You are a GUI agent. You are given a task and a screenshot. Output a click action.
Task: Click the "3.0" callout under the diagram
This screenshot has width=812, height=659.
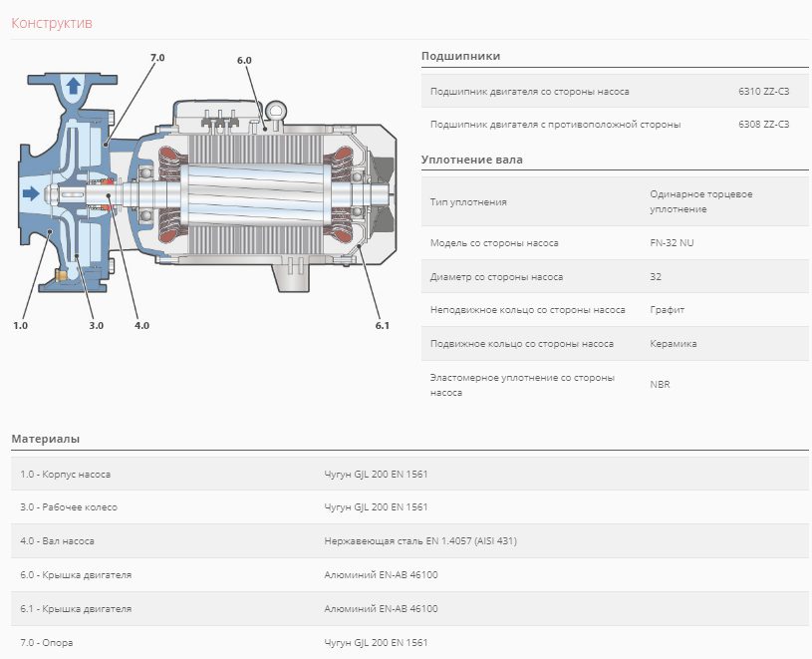pyautogui.click(x=97, y=325)
